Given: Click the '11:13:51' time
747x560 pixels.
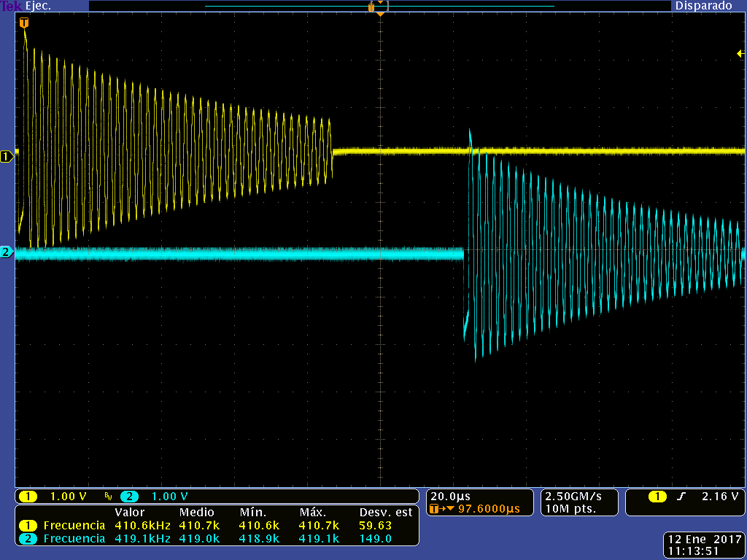Looking at the screenshot, I should click(x=693, y=551).
